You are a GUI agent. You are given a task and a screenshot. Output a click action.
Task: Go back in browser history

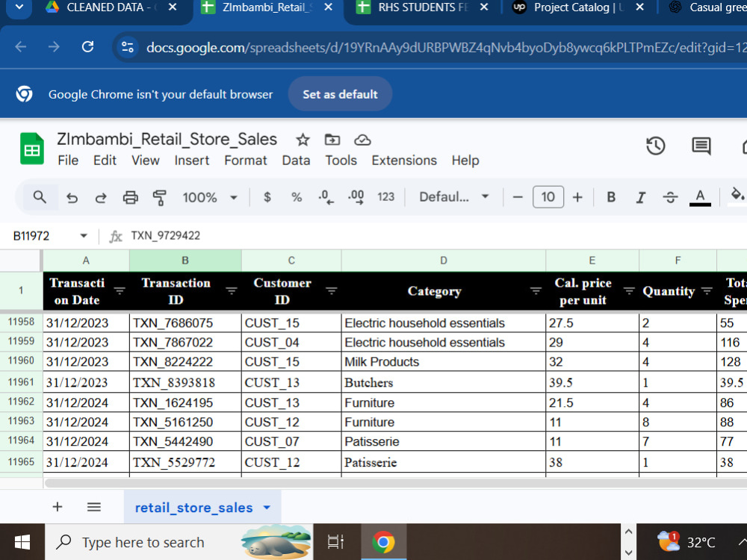(20, 46)
